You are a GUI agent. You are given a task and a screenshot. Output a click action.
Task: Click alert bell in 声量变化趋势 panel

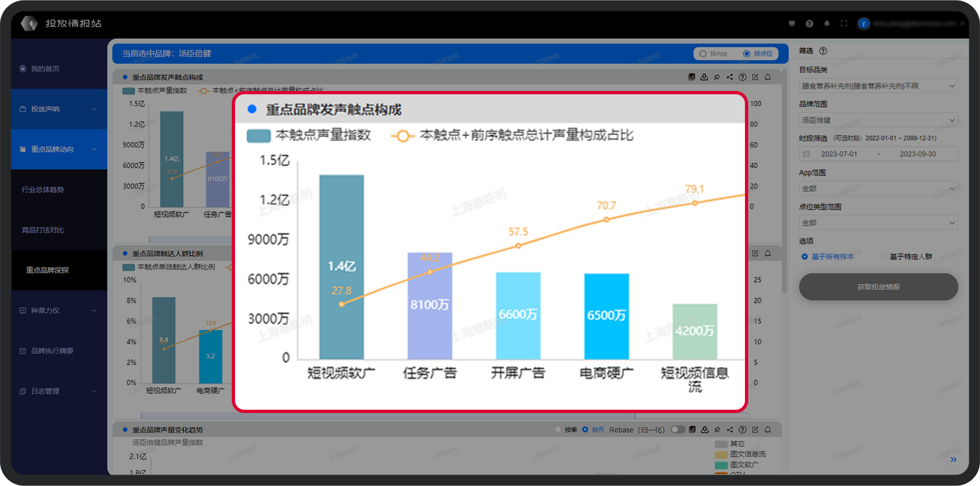coord(768,429)
